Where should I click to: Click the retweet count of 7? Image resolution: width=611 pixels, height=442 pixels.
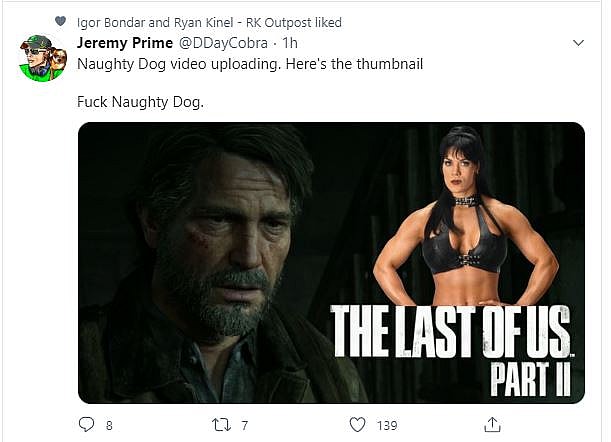pos(246,426)
